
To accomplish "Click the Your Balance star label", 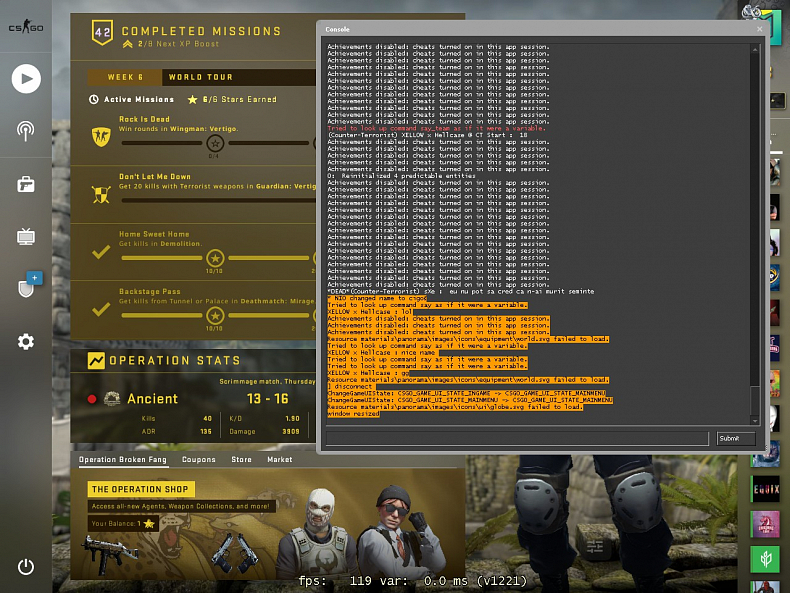I will pyautogui.click(x=123, y=523).
